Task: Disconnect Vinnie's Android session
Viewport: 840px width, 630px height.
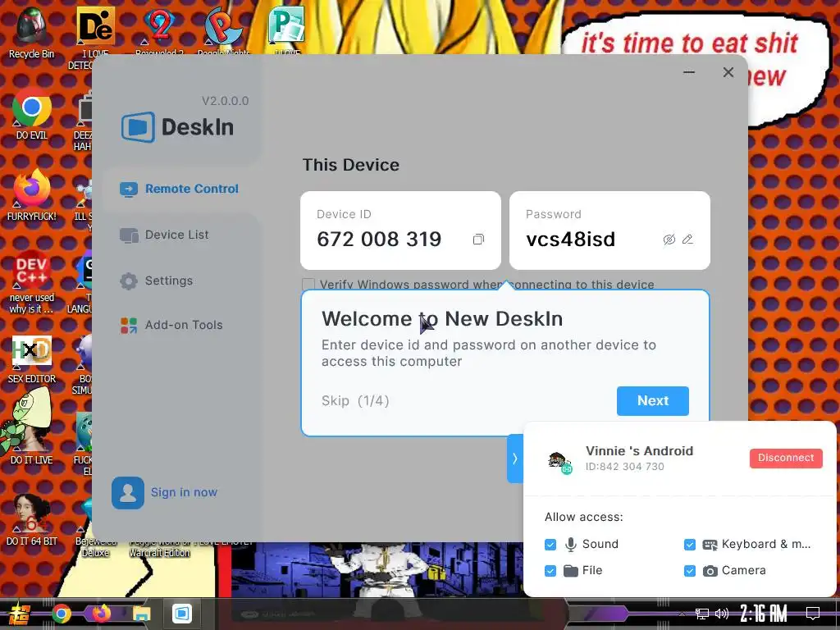Action: point(785,458)
